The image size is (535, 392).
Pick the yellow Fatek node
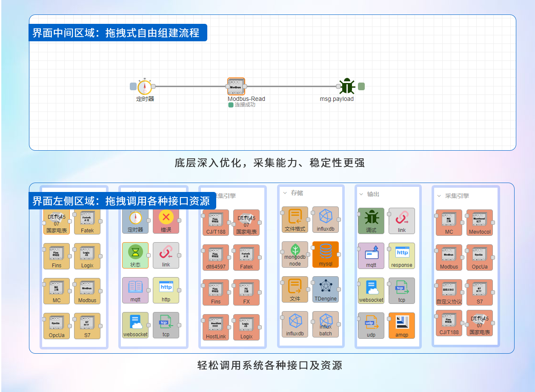click(x=87, y=221)
